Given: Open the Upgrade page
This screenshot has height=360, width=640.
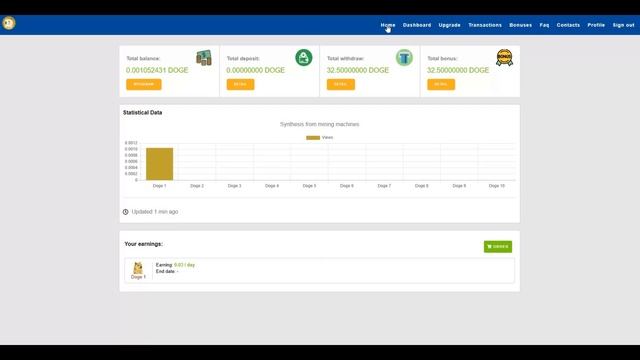Looking at the screenshot, I should pyautogui.click(x=449, y=25).
